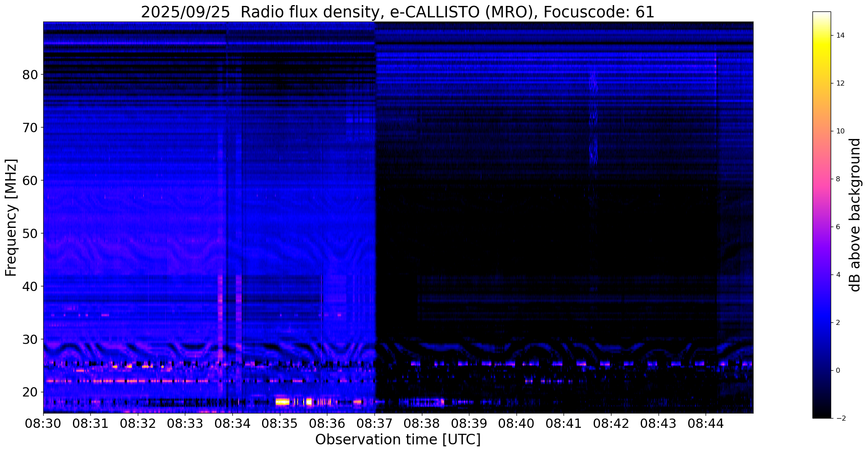Image resolution: width=868 pixels, height=452 pixels.
Task: Click the 08:33 time tick label
Action: click(185, 423)
